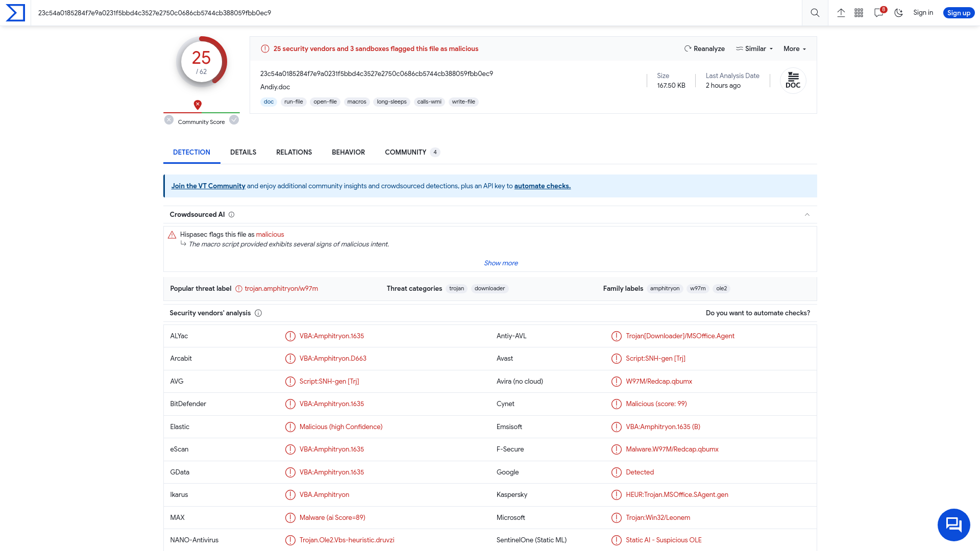
Task: Click the amphitryon family label
Action: tap(665, 289)
